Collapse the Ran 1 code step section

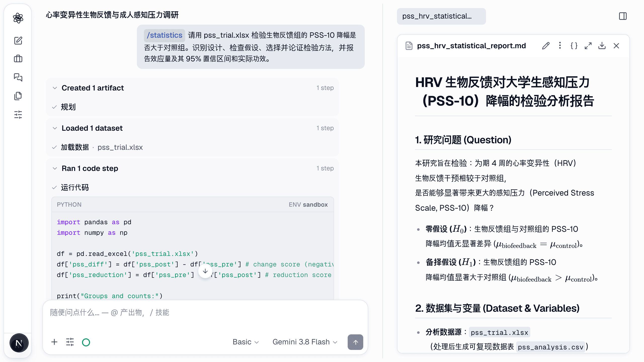click(x=192, y=168)
